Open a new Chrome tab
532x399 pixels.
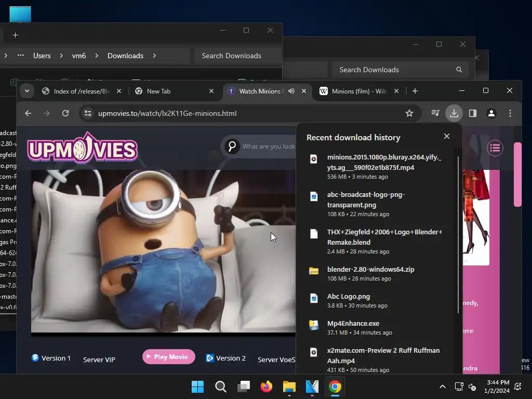click(415, 91)
